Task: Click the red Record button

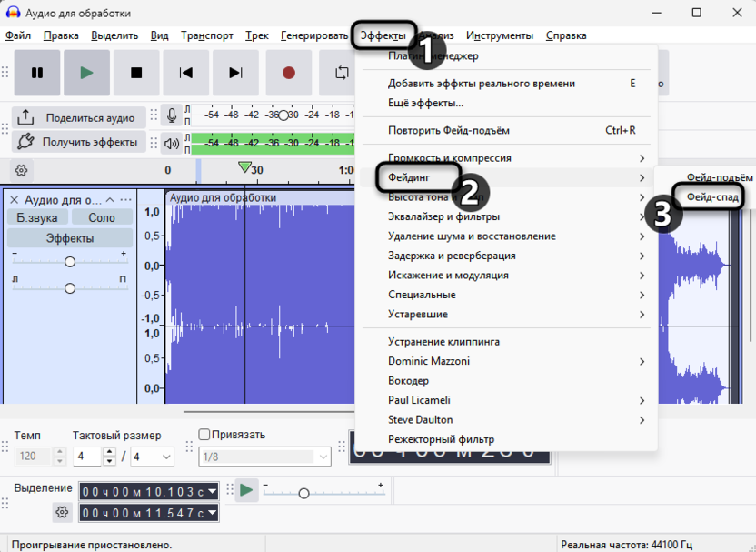Action: [289, 73]
